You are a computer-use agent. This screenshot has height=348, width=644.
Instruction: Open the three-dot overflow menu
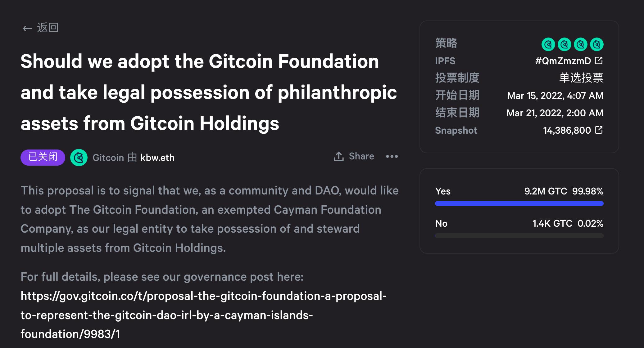click(392, 157)
